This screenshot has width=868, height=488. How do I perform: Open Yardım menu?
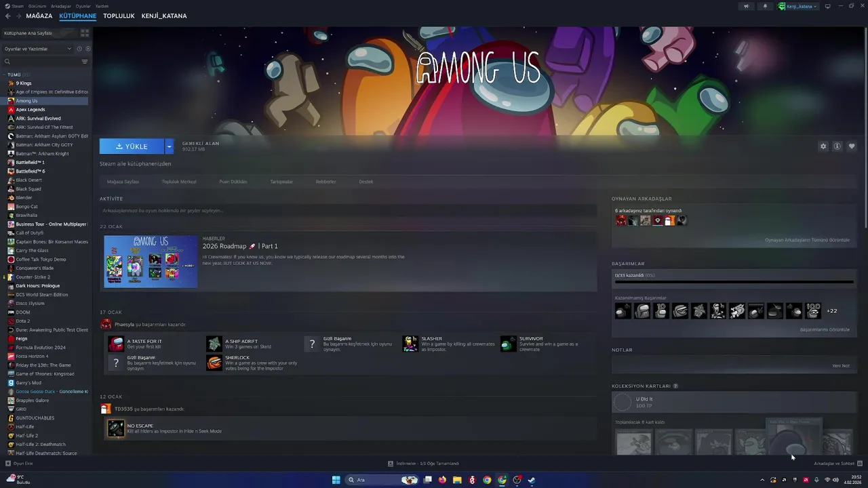[102, 6]
